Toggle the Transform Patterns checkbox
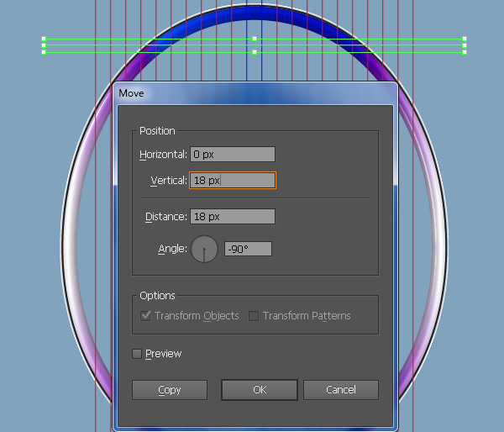Screen dimensions: 504x432 click(254, 316)
